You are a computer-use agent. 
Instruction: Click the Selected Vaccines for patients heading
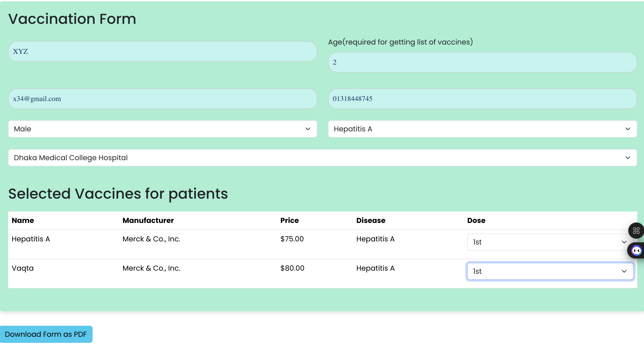tap(118, 194)
